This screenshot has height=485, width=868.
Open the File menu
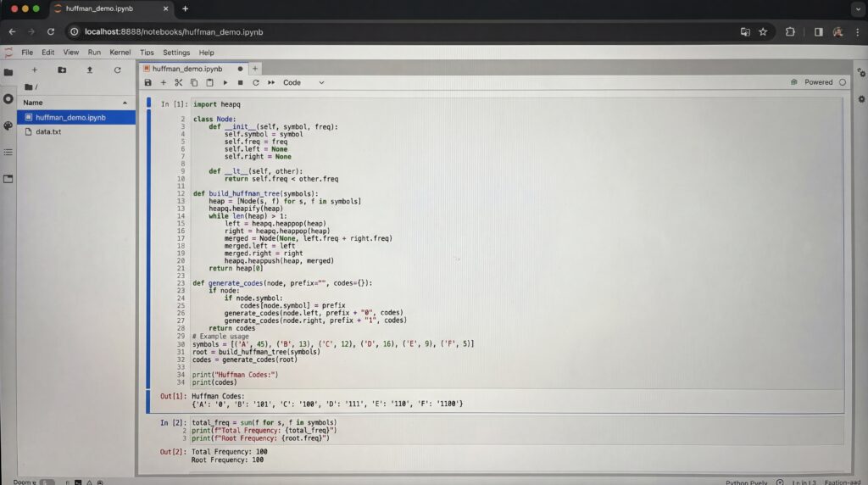click(27, 53)
